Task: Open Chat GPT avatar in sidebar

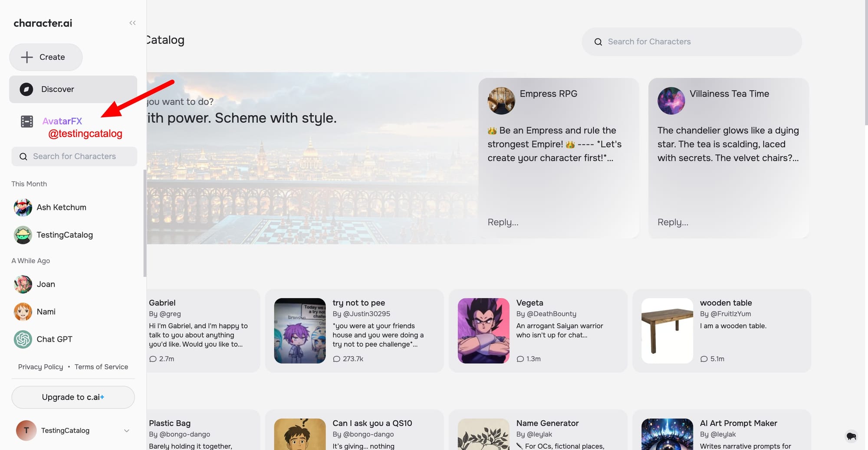Action: 23,339
